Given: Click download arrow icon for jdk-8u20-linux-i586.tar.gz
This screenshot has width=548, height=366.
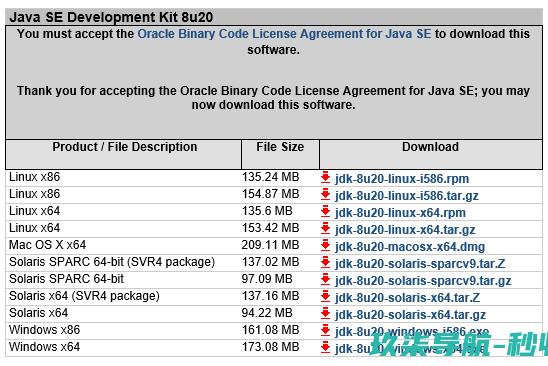Looking at the screenshot, I should (325, 194).
